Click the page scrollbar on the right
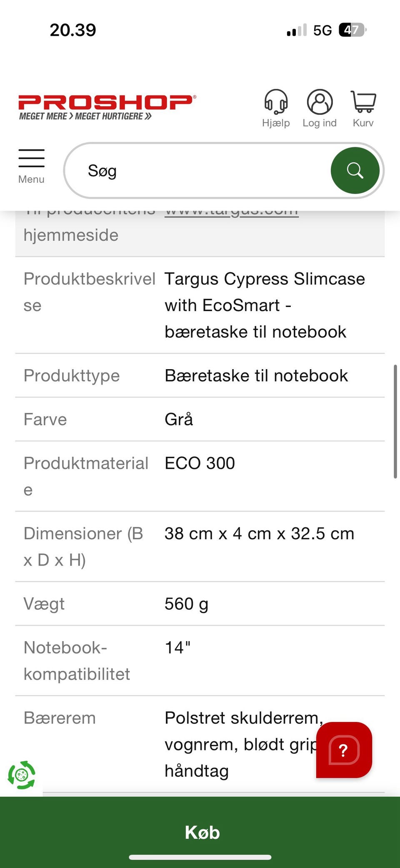The height and width of the screenshot is (868, 400). [395, 421]
